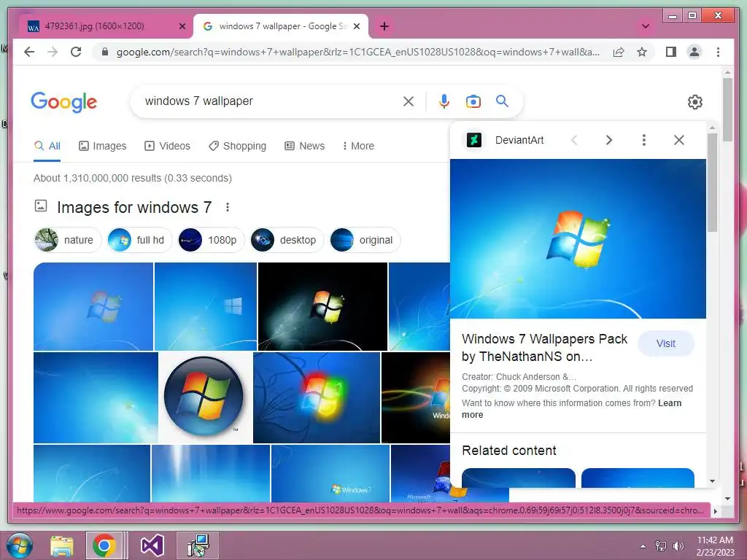Close the DeviantArt image preview panel
The height and width of the screenshot is (560, 747).
pyautogui.click(x=679, y=140)
